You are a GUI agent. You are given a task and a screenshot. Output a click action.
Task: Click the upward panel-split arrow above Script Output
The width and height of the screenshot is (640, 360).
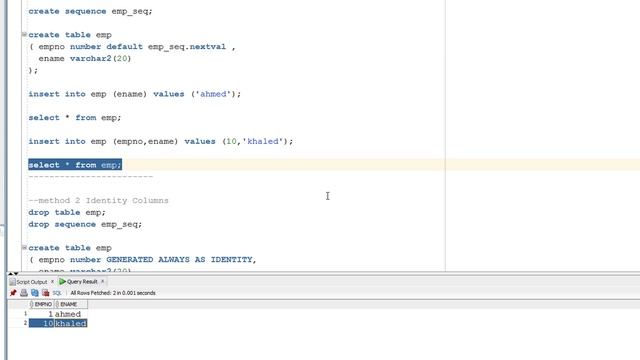[11, 273]
